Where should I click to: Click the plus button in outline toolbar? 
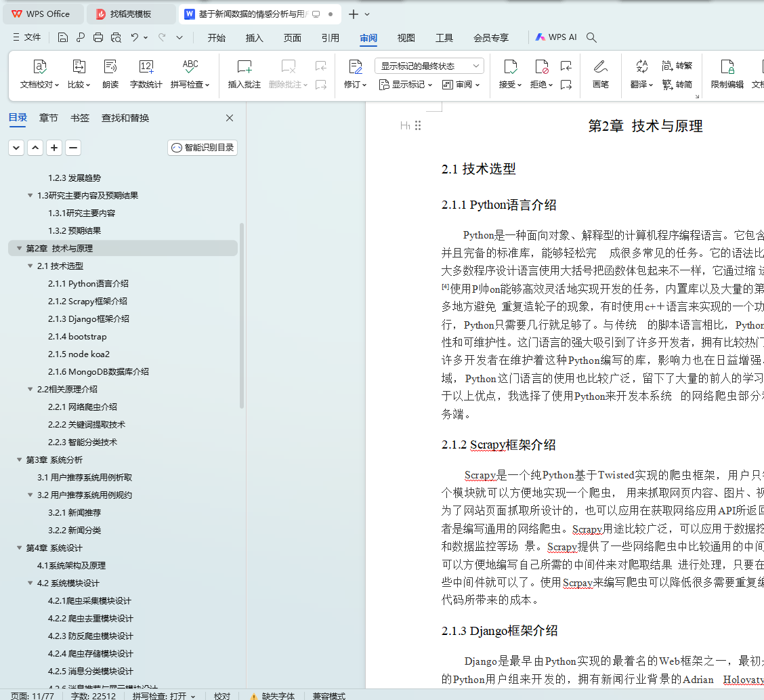pos(54,148)
